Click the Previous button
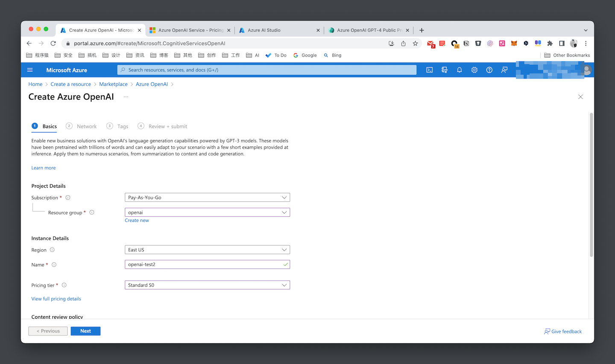The width and height of the screenshot is (615, 364). pyautogui.click(x=48, y=331)
